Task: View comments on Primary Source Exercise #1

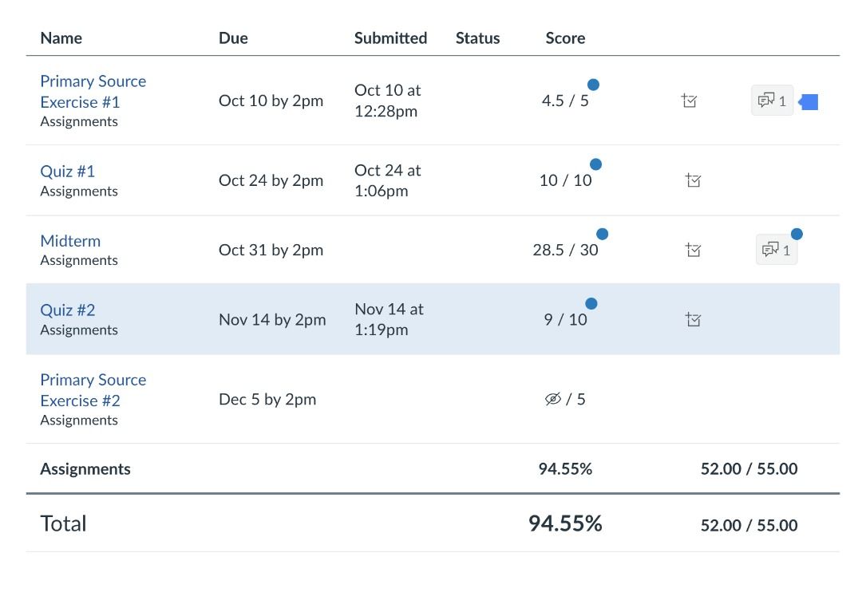Action: (x=772, y=101)
